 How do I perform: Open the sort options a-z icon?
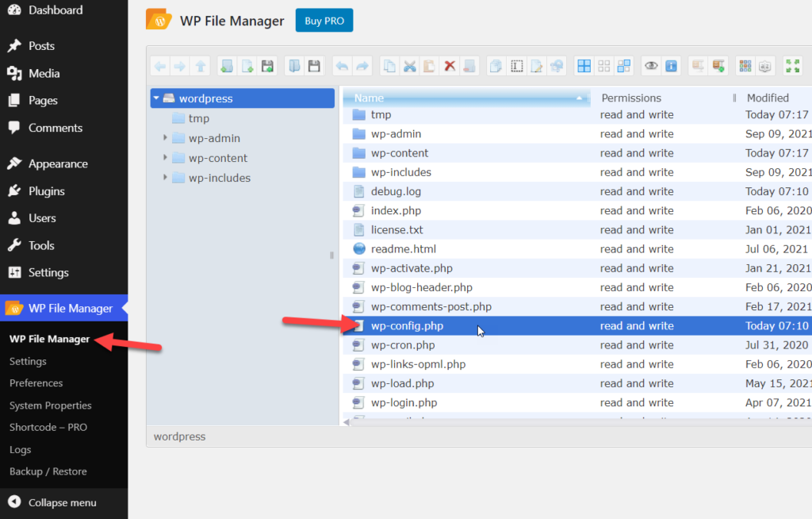(x=765, y=67)
